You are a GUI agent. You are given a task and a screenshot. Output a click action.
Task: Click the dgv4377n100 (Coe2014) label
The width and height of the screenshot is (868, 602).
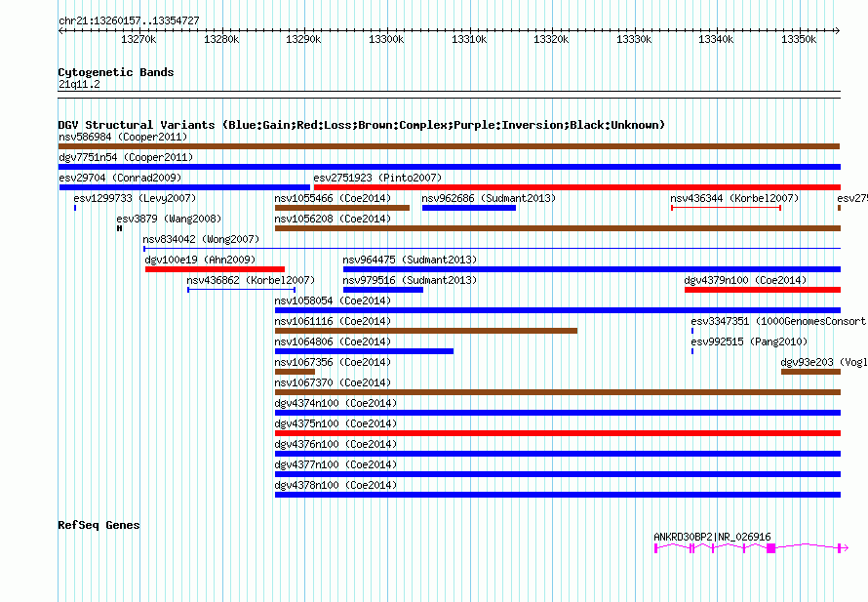tap(335, 464)
